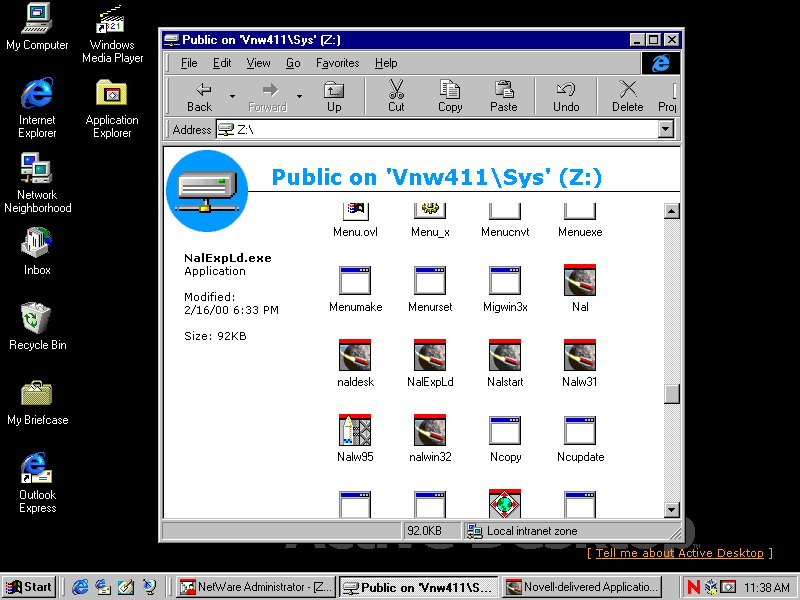
Task: Select the Recycle Bin desktop icon
Action: click(37, 326)
